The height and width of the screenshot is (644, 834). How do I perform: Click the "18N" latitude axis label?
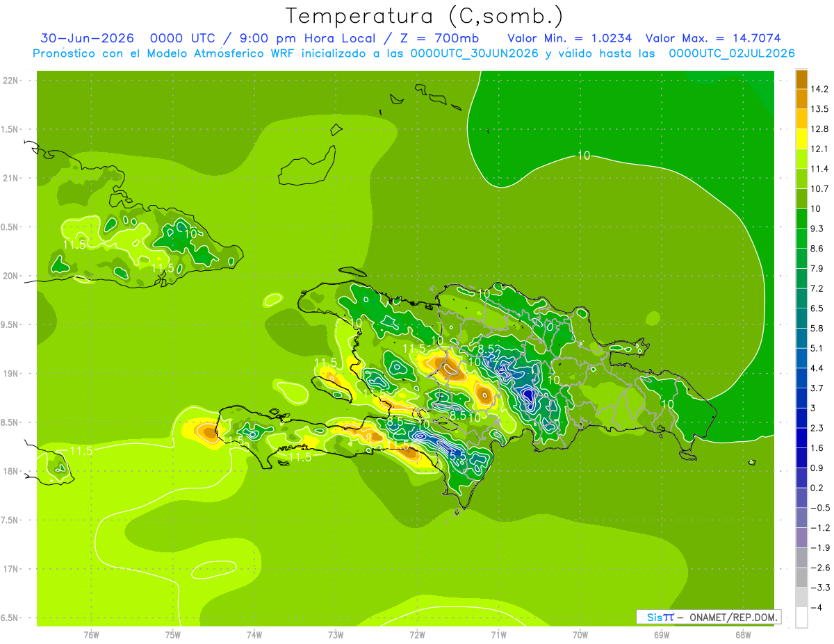pos(11,471)
